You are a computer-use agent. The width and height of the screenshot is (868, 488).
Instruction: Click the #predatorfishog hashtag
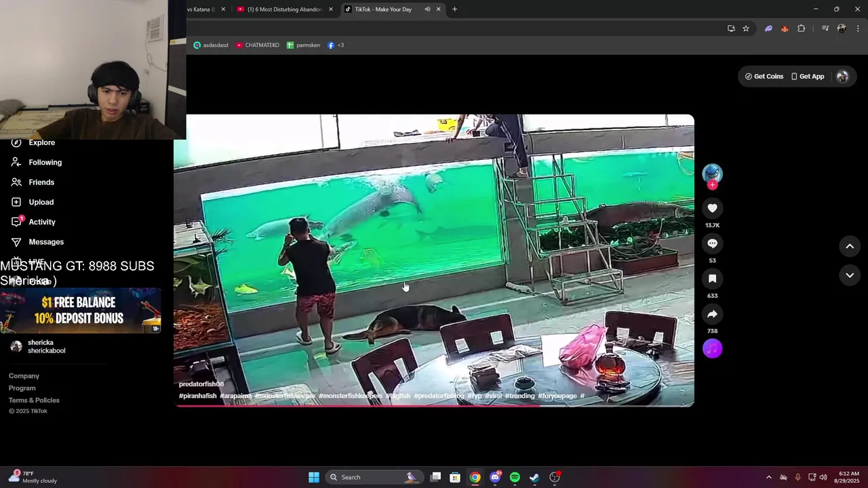[x=439, y=396]
